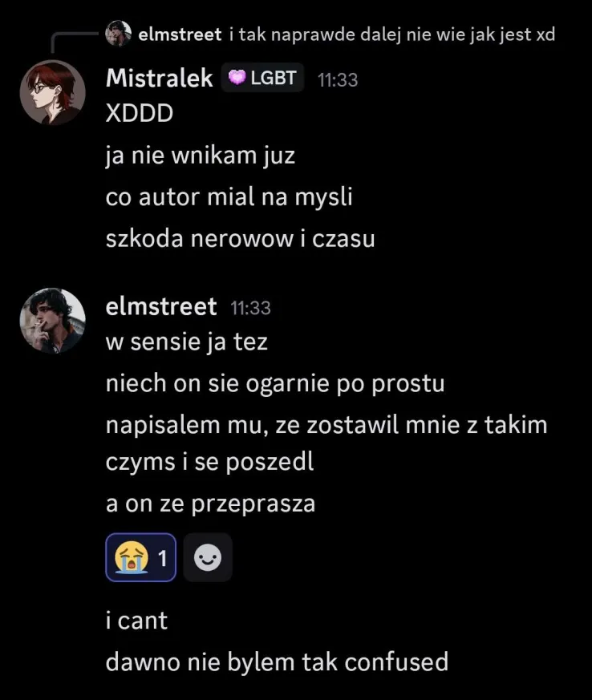Click the small avatar in reply preview
Screen dimensions: 592x700
118,34
